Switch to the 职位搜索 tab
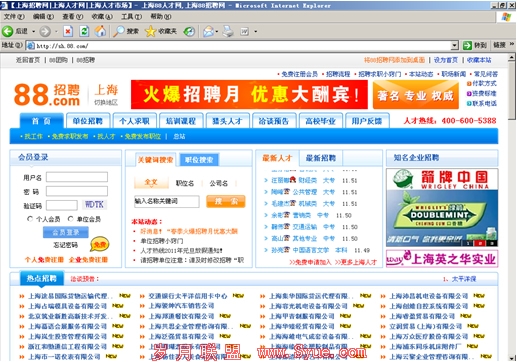517x362 pixels. [x=199, y=160]
